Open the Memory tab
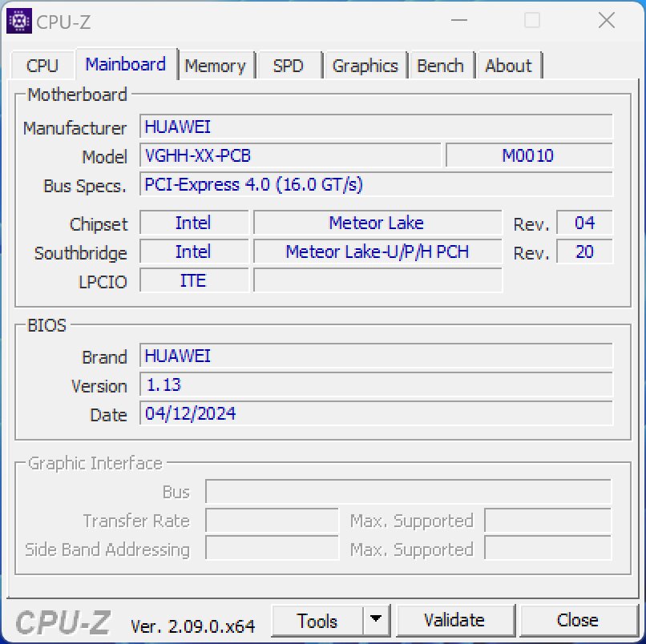Image resolution: width=646 pixels, height=644 pixels. coord(215,66)
